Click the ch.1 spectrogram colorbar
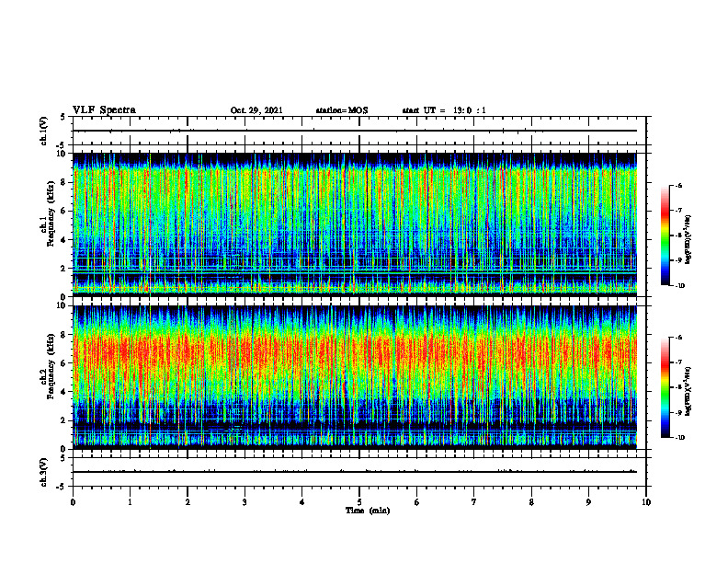Screen dimensions: 728x563 (x=665, y=236)
